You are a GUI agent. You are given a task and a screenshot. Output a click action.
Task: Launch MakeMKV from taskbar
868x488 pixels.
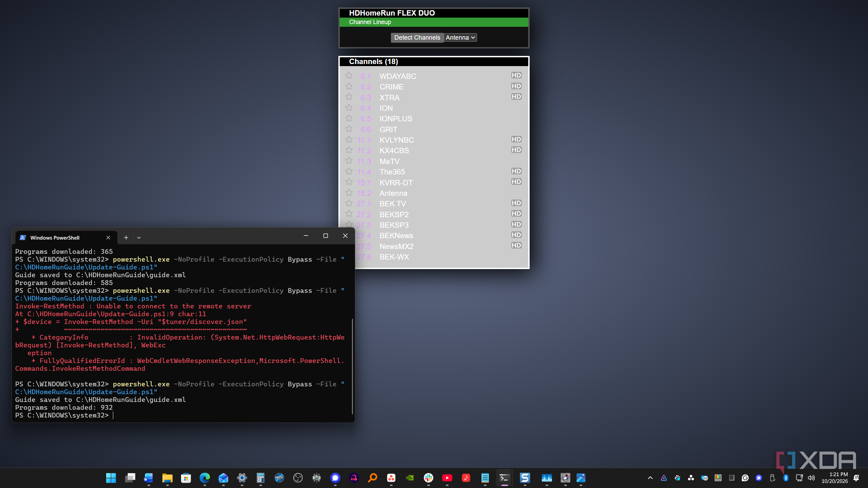pos(279,478)
